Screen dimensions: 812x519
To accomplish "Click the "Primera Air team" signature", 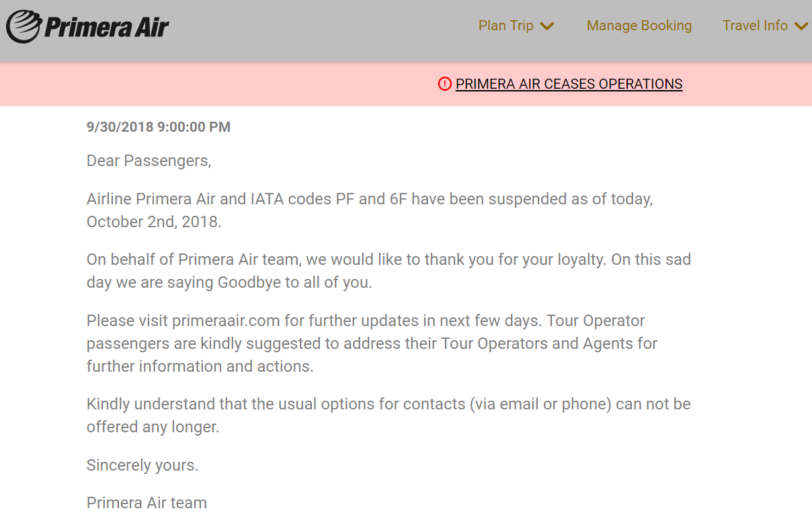I will (x=147, y=503).
